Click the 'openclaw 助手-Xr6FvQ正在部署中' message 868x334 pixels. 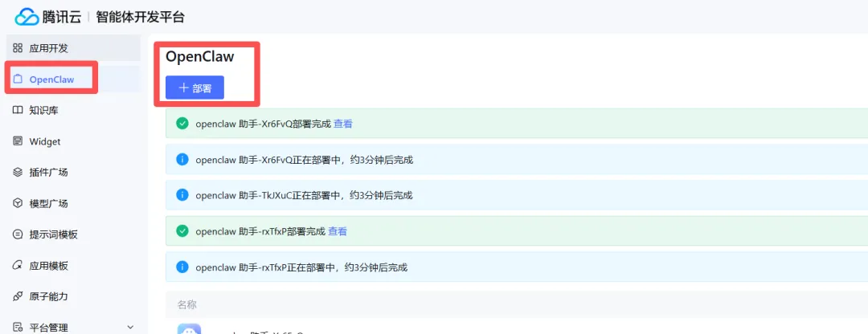tap(305, 160)
